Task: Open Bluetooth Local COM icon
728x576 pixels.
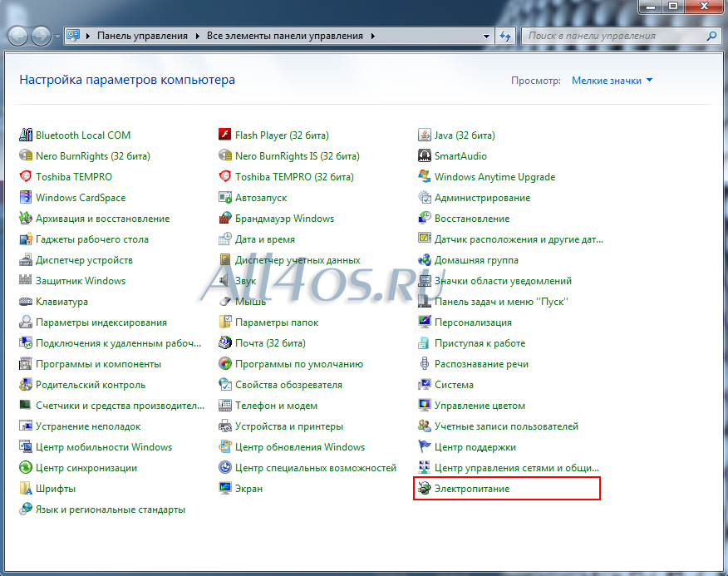Action: [x=26, y=135]
